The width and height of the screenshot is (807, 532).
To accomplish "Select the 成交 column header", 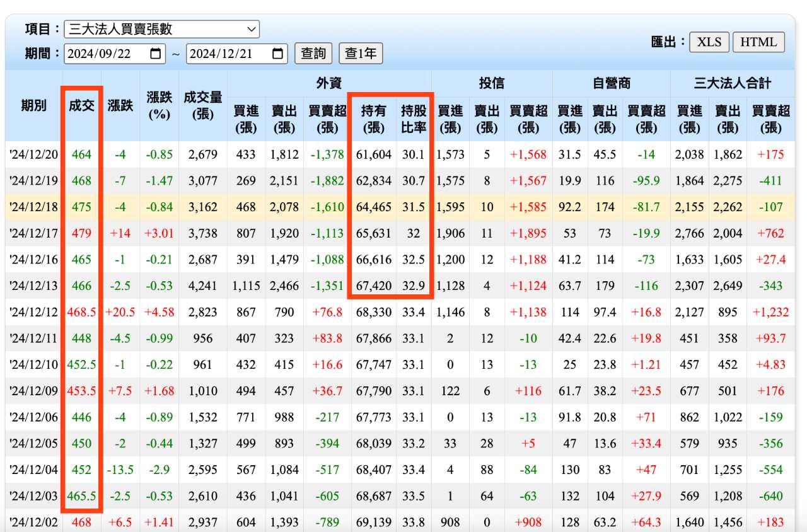I will 82,105.
